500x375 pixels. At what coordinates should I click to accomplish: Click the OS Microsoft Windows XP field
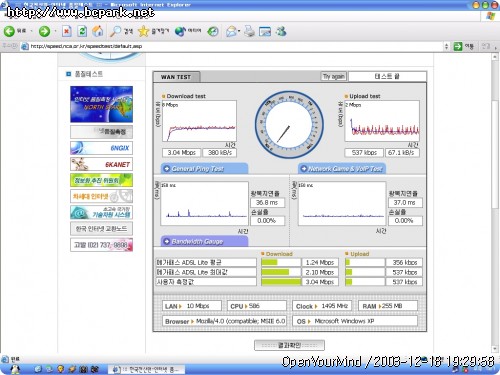(x=355, y=321)
